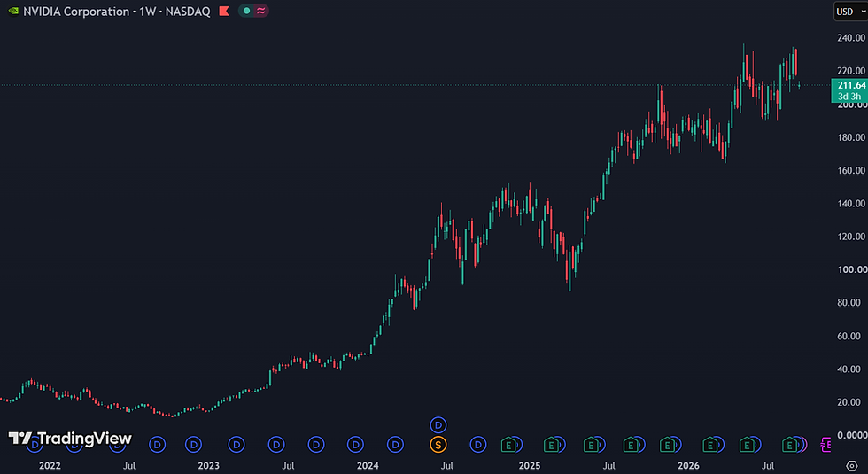Click earnings marker near August 2026
This screenshot has height=474, width=868.
789,445
